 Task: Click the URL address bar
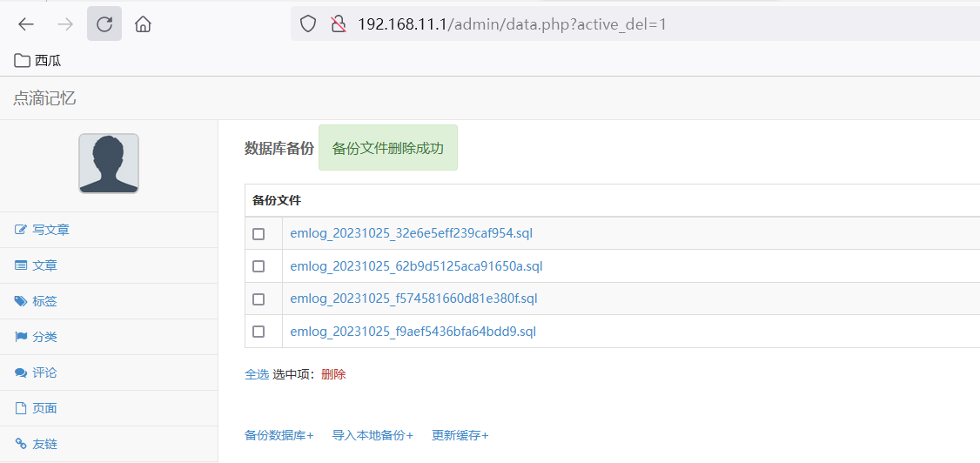tap(635, 24)
